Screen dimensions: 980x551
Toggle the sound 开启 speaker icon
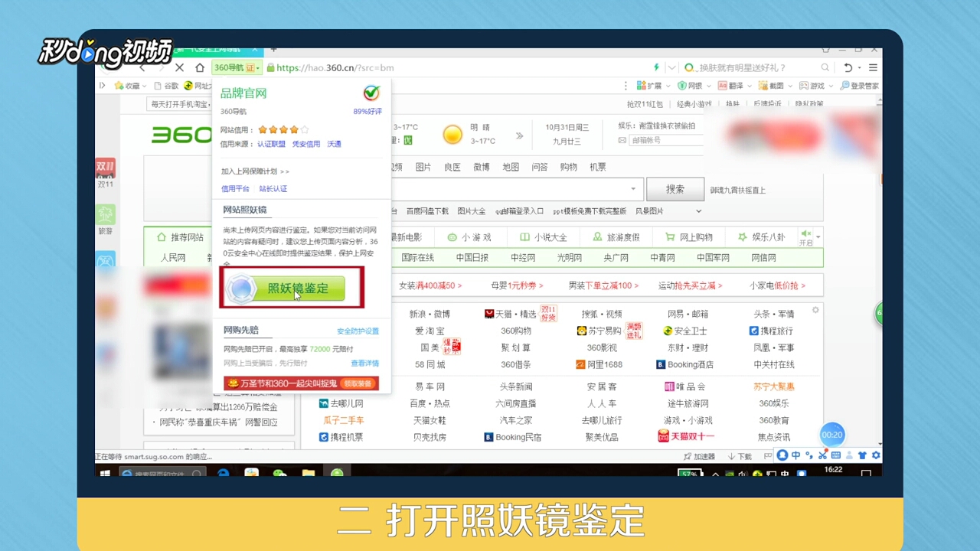(806, 237)
